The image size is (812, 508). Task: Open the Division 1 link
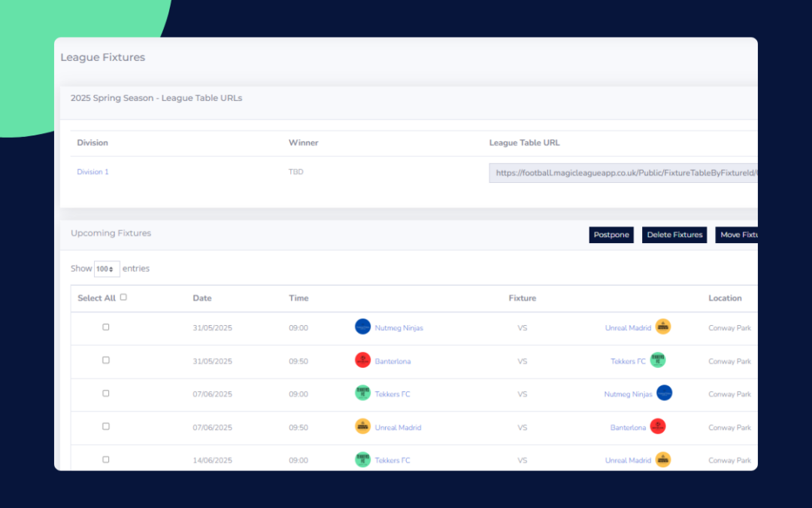(92, 172)
